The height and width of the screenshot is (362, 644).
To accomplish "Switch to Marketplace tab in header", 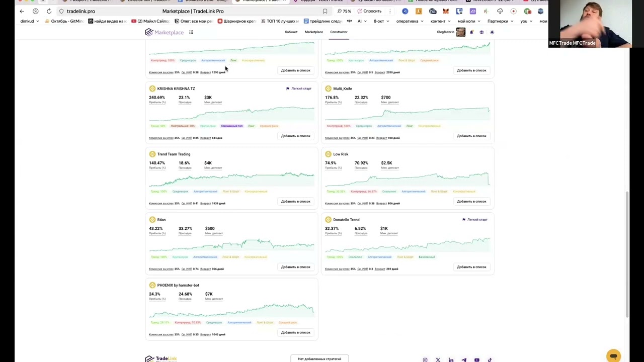I will pyautogui.click(x=313, y=32).
